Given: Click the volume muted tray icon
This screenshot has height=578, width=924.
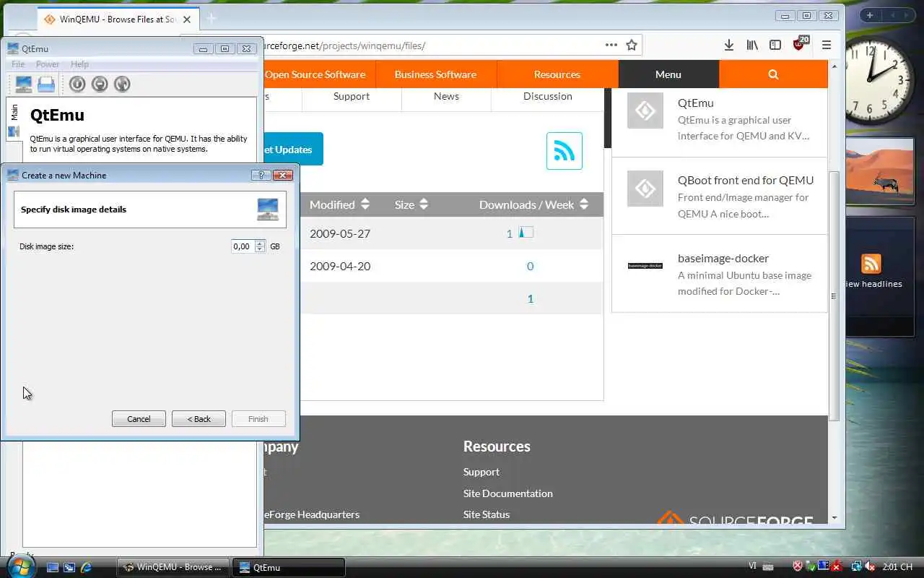Looking at the screenshot, I should pos(870,567).
